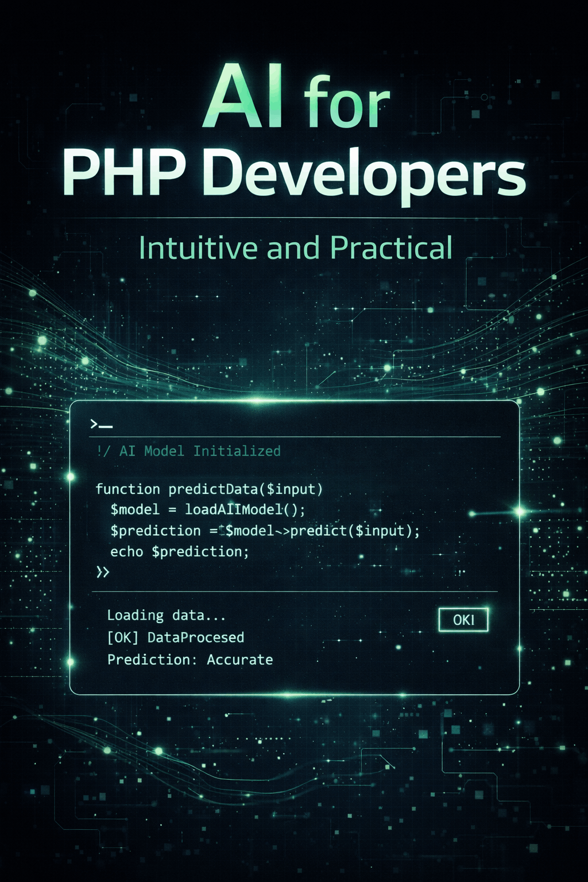Select the blinking cursor underscore in the prompt
This screenshot has height=882, width=588.
pos(107,427)
